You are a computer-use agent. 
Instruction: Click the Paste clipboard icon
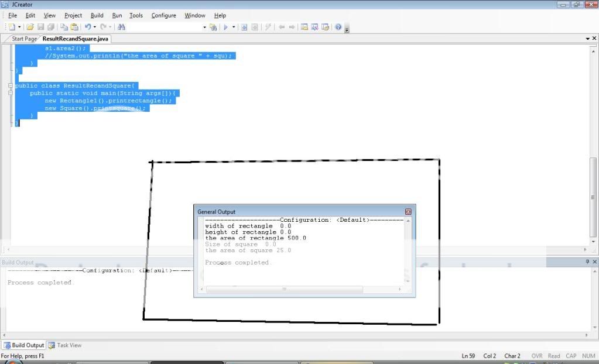point(74,27)
